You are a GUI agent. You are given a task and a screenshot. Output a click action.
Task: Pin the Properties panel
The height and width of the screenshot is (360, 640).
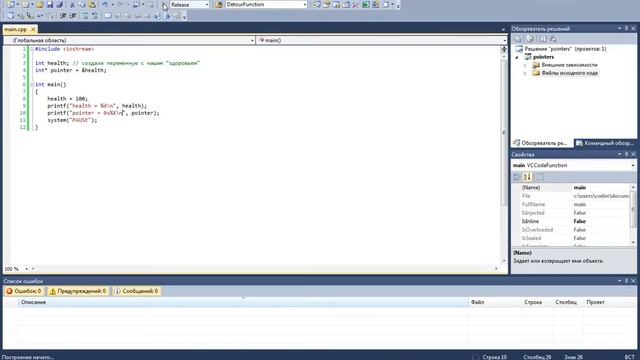coord(626,154)
